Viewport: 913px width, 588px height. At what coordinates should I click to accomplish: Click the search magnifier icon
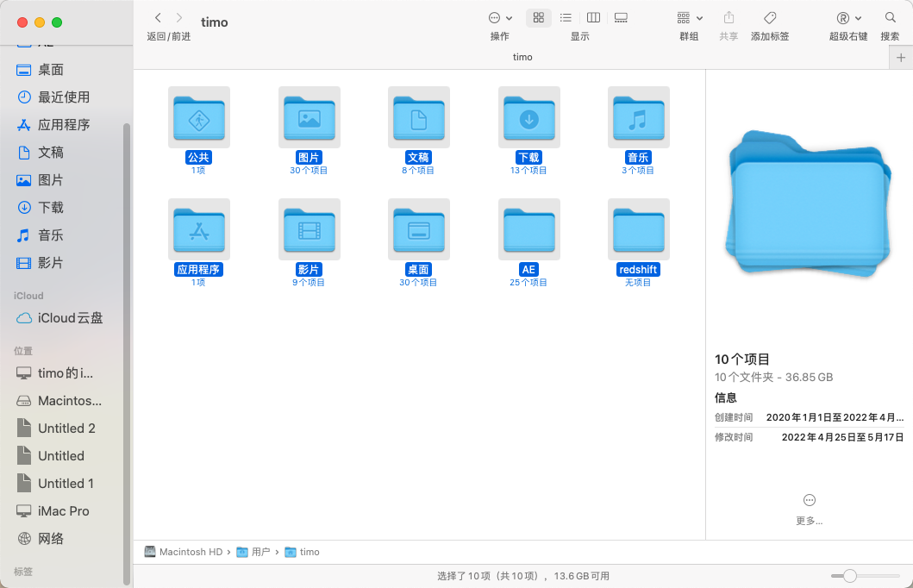click(x=890, y=18)
